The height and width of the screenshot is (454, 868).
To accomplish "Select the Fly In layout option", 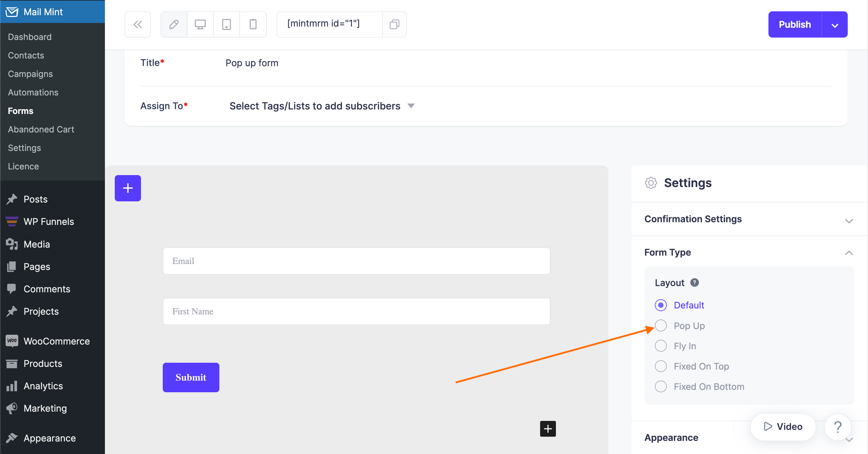I will coord(661,346).
